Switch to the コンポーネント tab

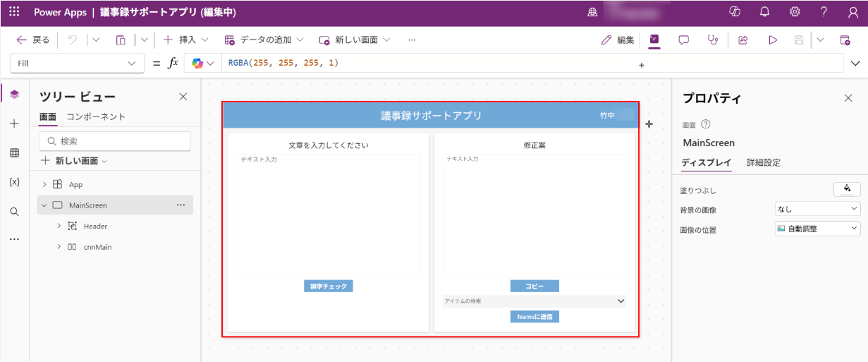pos(96,117)
